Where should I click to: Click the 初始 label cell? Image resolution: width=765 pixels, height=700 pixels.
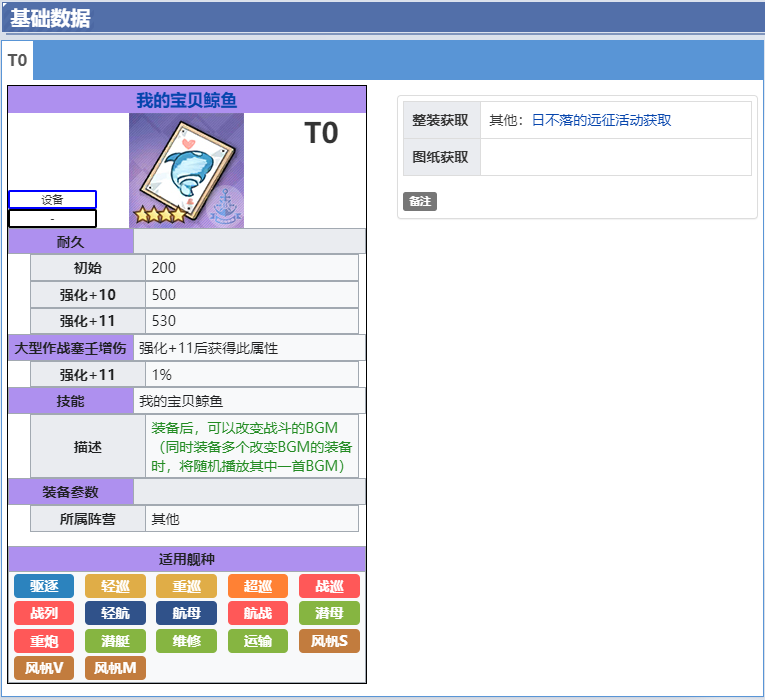pos(88,267)
